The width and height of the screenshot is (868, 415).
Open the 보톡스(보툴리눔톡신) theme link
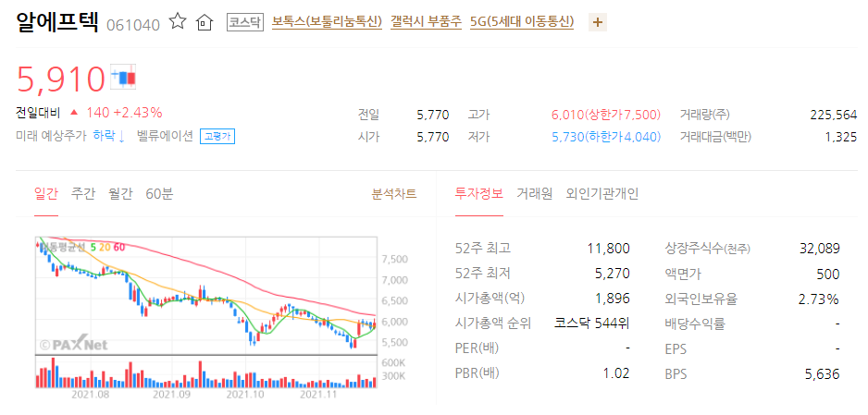coord(328,22)
